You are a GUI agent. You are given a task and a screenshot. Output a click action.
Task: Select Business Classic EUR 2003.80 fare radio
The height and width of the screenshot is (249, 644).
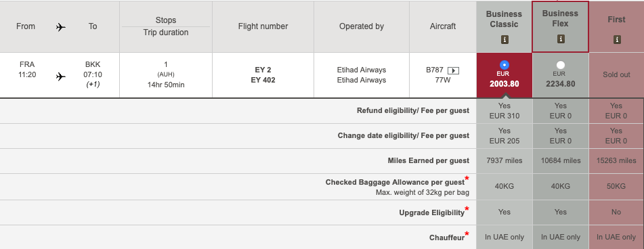pos(505,65)
